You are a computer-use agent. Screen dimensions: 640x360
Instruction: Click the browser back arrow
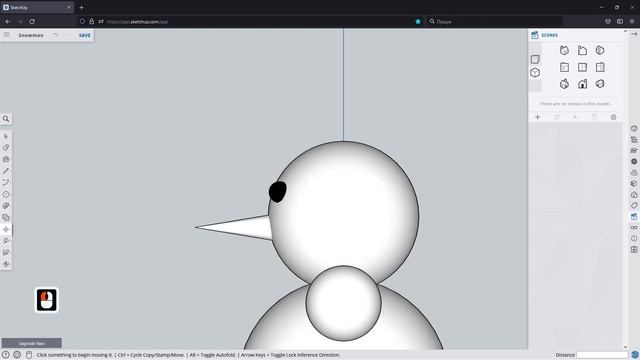click(8, 22)
